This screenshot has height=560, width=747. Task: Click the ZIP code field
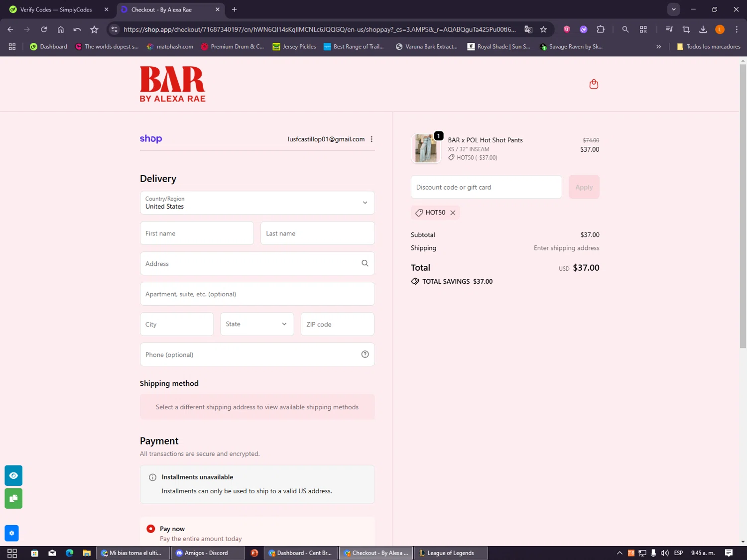338,324
